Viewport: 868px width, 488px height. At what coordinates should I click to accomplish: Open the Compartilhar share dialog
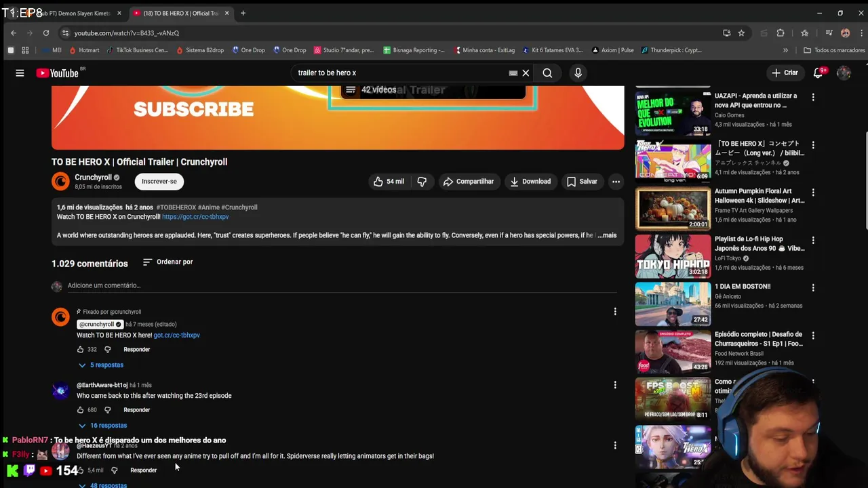coord(468,181)
